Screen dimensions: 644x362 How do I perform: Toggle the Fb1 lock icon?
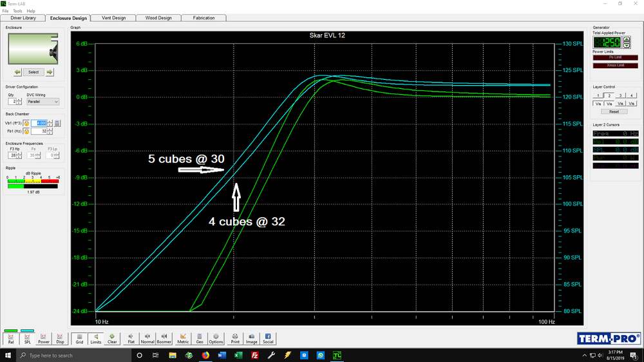click(x=26, y=131)
